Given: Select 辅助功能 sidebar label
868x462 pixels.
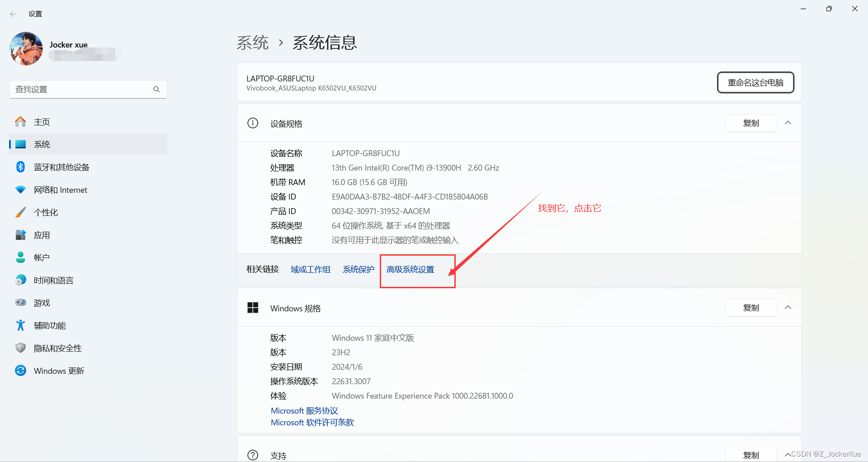Looking at the screenshot, I should point(50,326).
